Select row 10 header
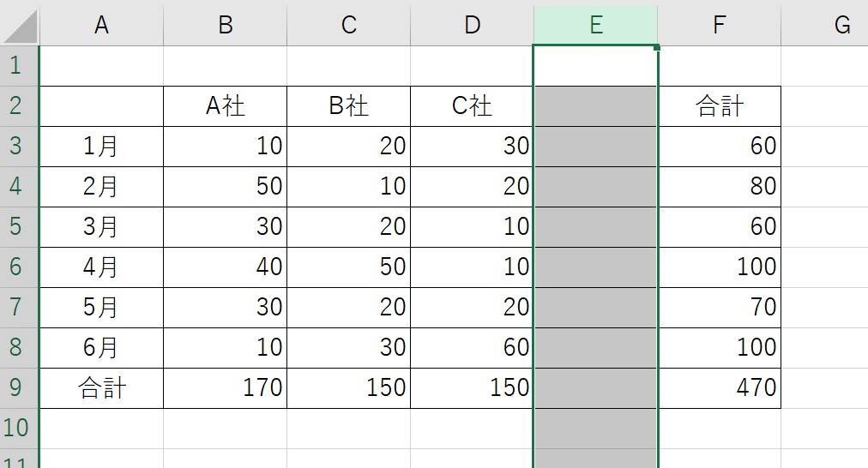Image resolution: width=868 pixels, height=468 pixels. tap(19, 428)
